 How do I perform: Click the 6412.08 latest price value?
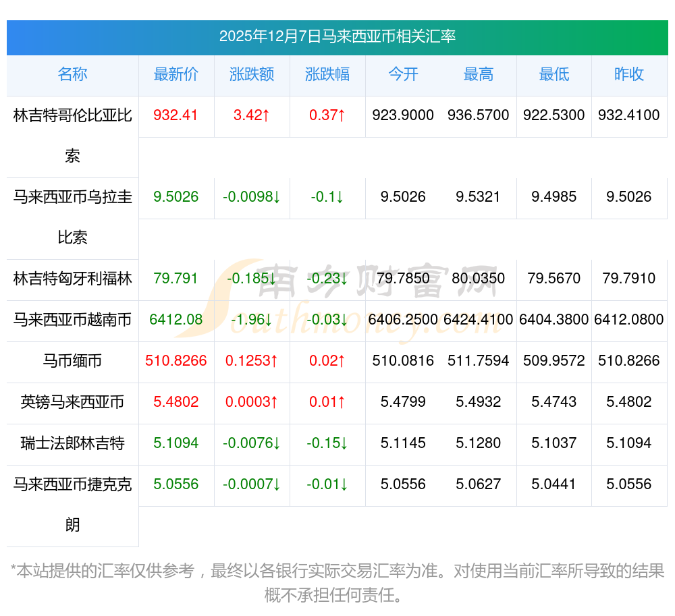175,320
